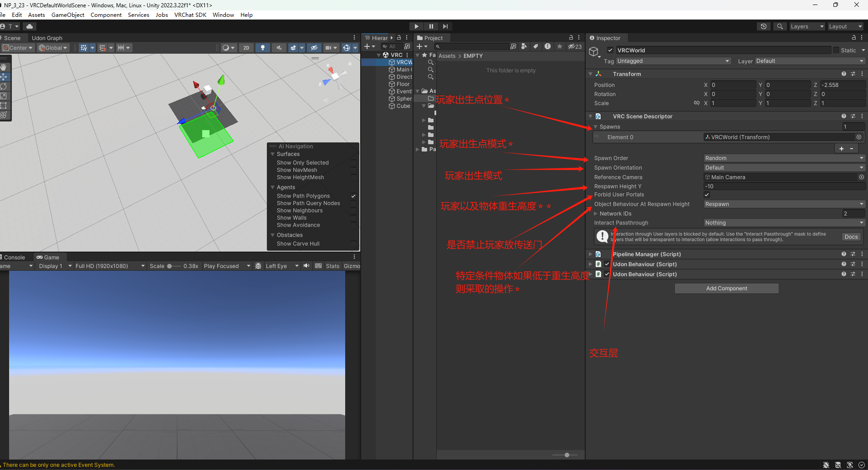868x470 pixels.
Task: Open the Undo History icon
Action: (764, 26)
